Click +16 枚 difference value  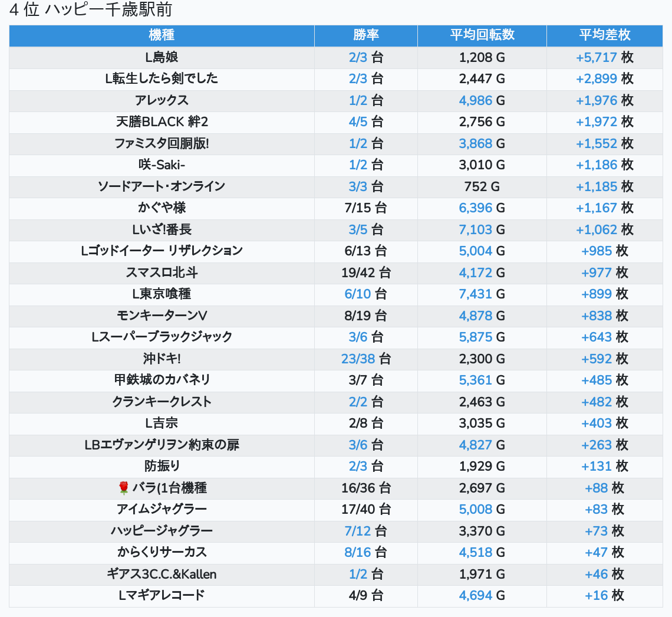tap(605, 596)
